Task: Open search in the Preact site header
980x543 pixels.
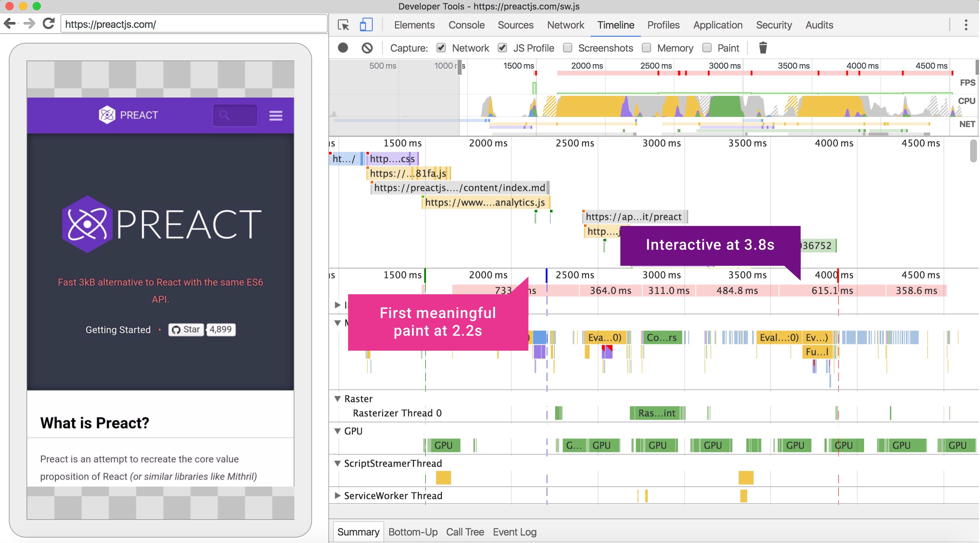Action: coord(235,115)
